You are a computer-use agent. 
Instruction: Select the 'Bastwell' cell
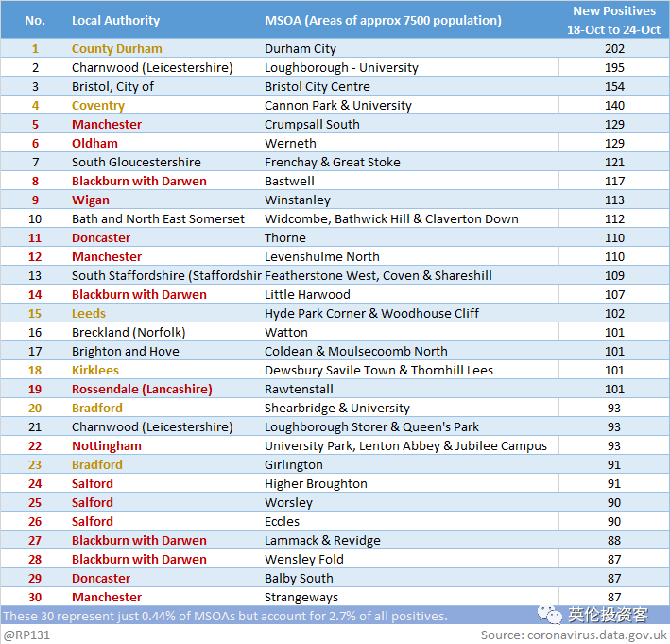coord(289,181)
